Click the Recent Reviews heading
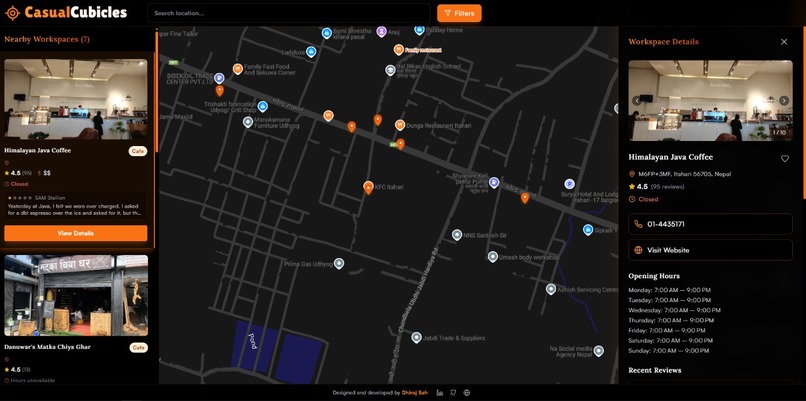 (655, 370)
